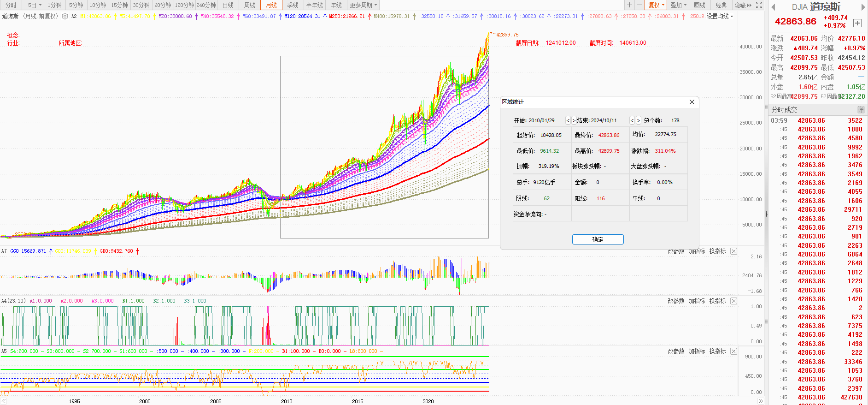
Task: Switch to 半年线 chart
Action: 315,5
